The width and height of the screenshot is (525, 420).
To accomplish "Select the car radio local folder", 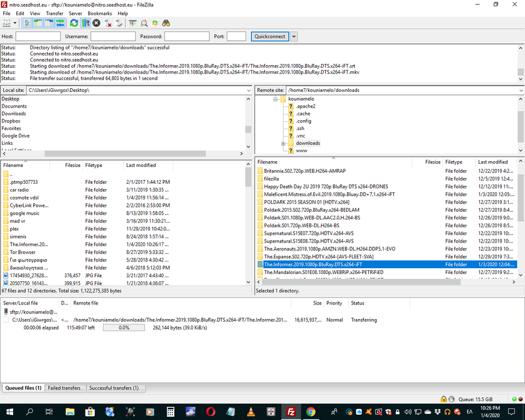I will coord(19,190).
